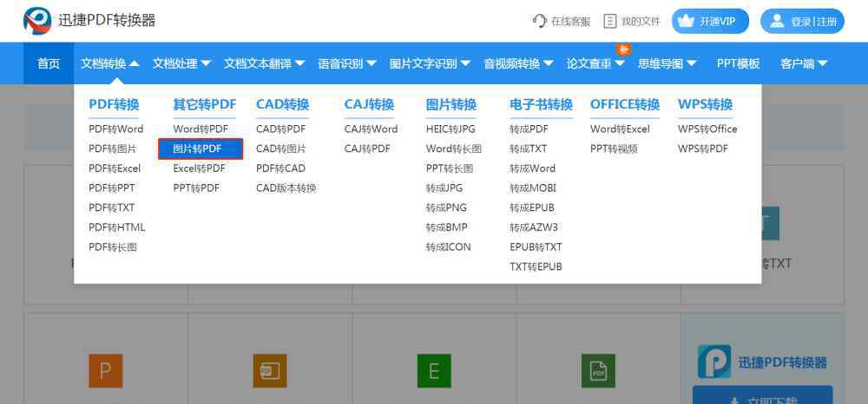Select CAJ转Word menu entry

371,129
